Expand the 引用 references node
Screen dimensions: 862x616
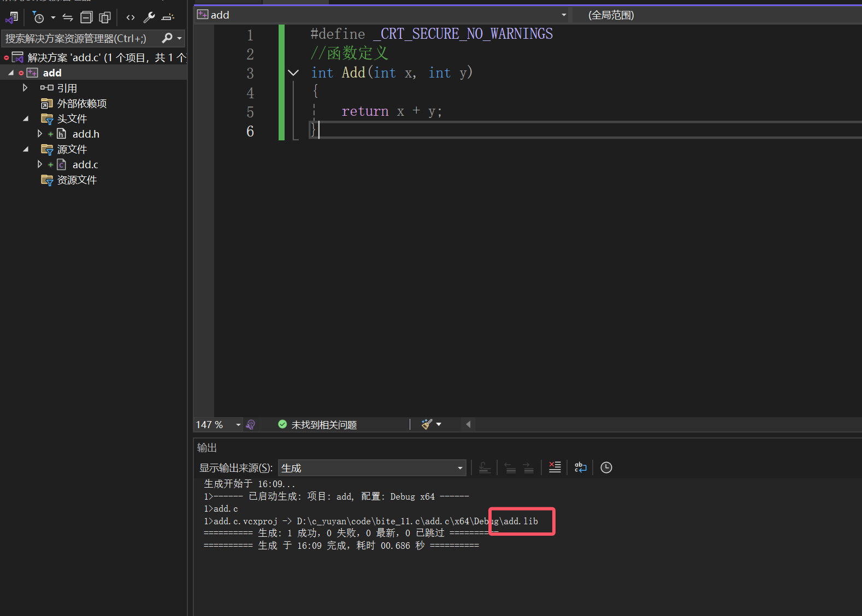25,88
